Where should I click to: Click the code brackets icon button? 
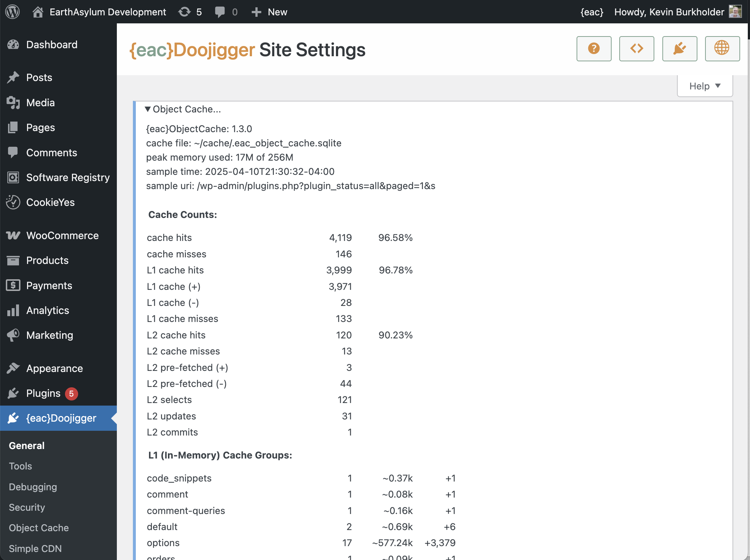[x=636, y=49]
